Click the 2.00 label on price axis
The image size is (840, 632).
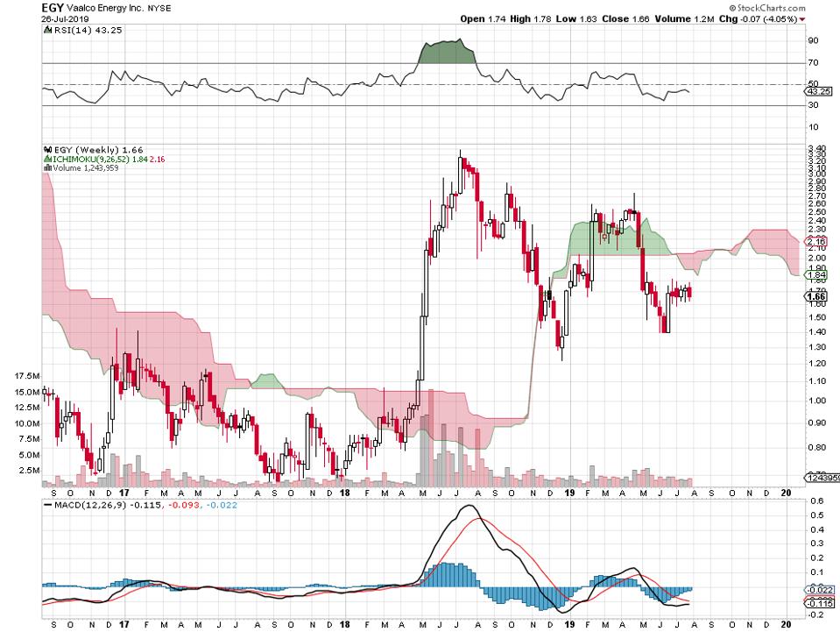click(816, 258)
